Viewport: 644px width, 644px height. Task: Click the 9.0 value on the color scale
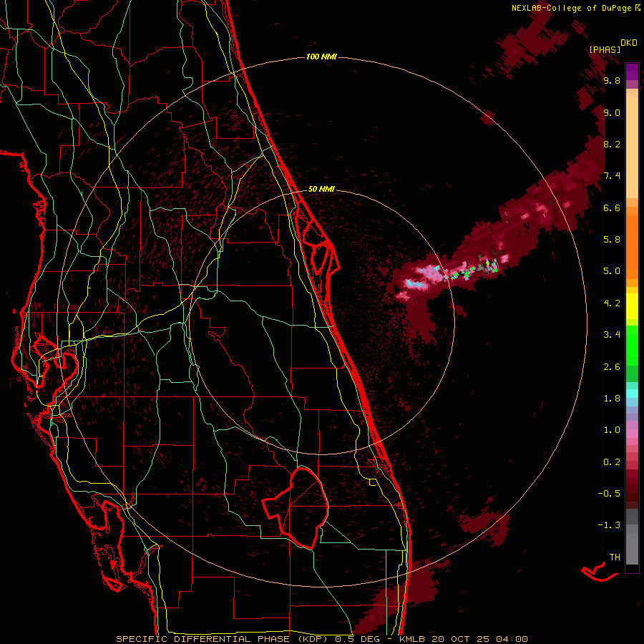point(612,112)
